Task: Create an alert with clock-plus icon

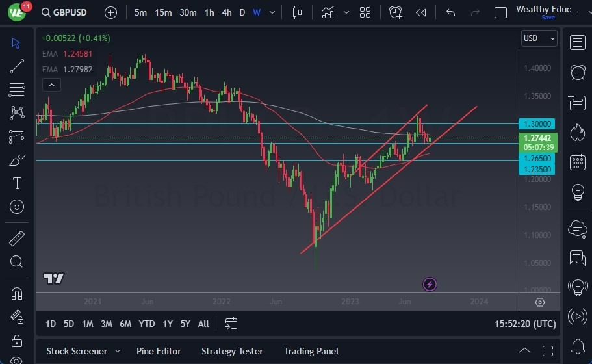Action: (395, 12)
